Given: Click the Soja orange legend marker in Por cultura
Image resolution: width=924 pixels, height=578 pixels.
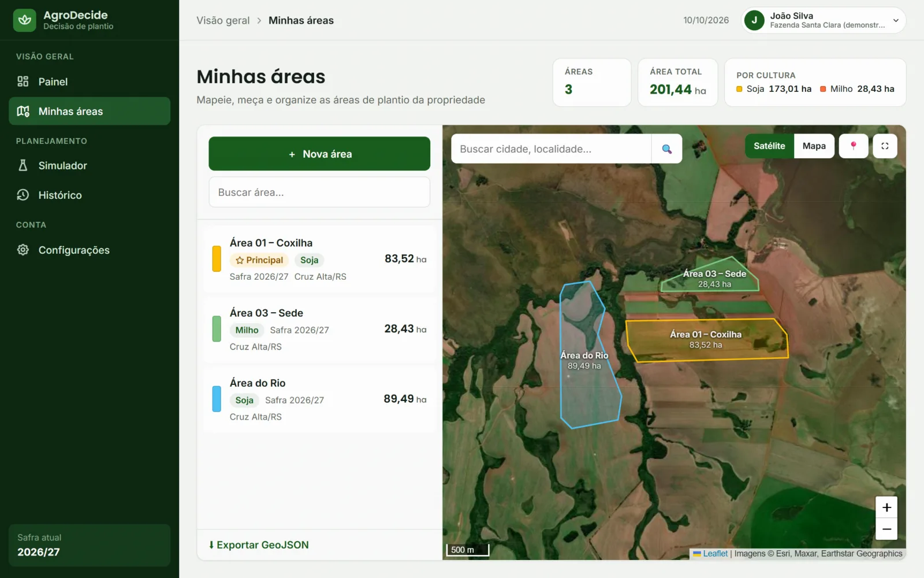Looking at the screenshot, I should [x=739, y=89].
